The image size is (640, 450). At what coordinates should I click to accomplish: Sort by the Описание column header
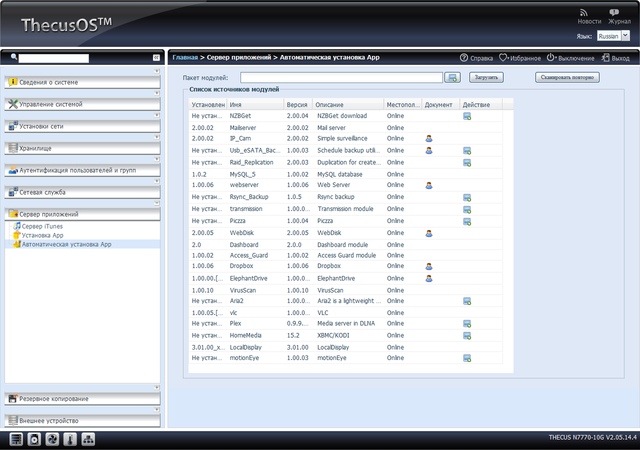348,105
